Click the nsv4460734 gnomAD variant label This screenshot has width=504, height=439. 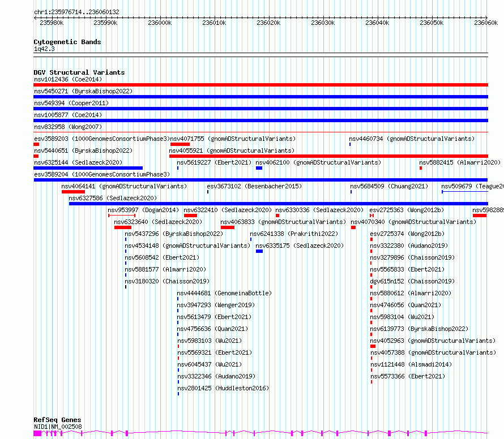(x=412, y=139)
